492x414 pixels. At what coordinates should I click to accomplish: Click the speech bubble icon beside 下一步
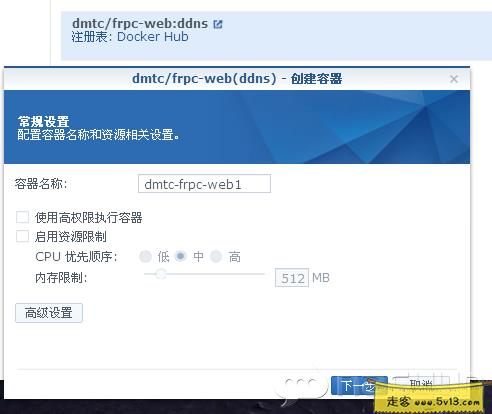tap(302, 386)
